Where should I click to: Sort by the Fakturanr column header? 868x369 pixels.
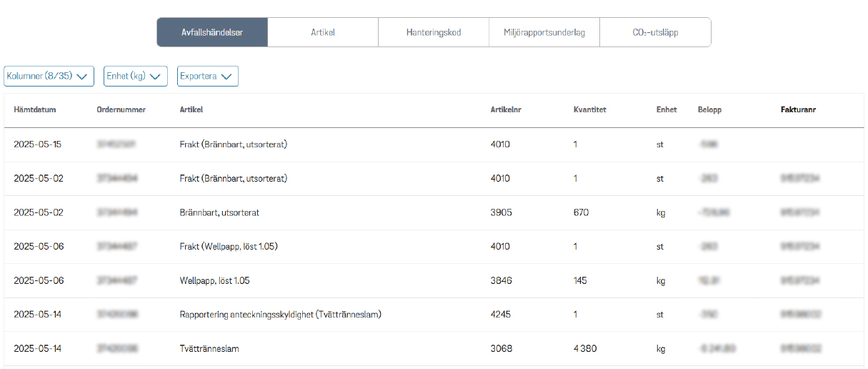click(799, 110)
